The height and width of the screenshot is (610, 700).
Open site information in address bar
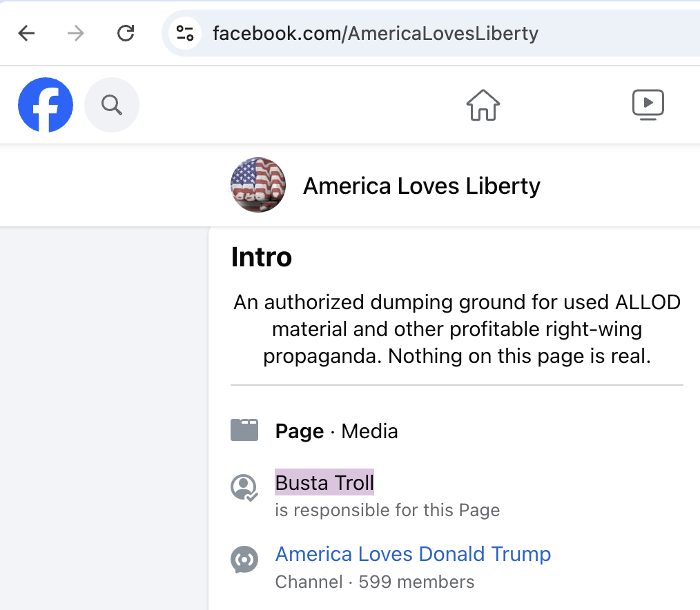pos(185,33)
